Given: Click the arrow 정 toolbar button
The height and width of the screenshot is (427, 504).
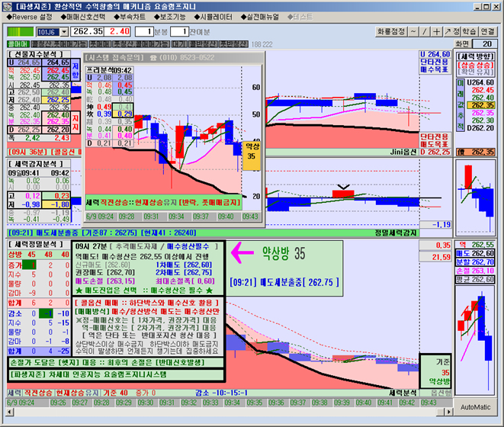Looking at the screenshot, I should [452, 31].
